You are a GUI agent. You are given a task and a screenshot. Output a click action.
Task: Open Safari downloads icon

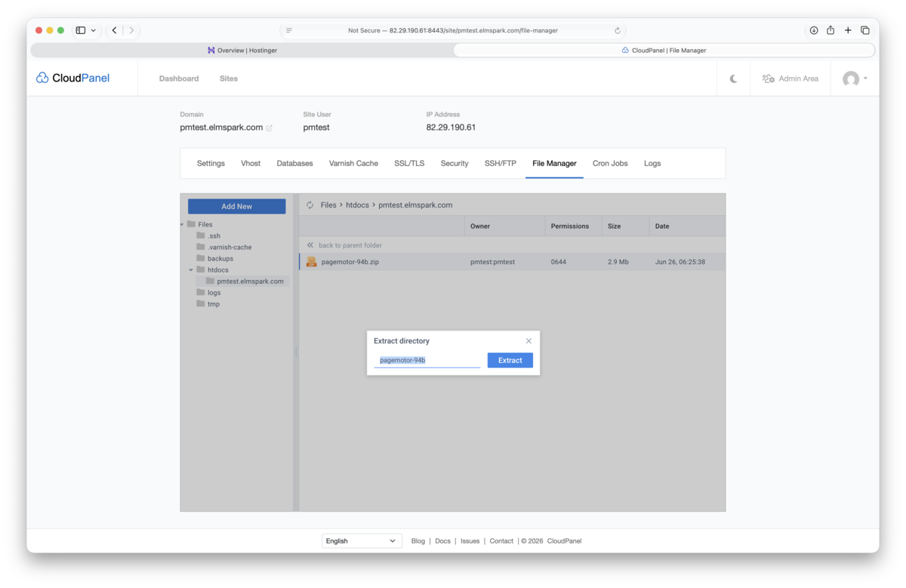(814, 30)
